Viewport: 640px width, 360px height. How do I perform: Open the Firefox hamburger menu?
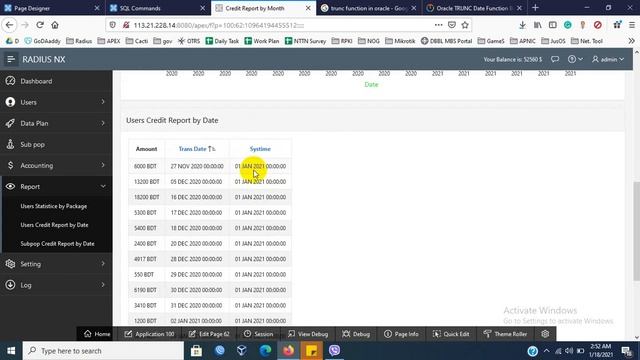click(x=631, y=25)
